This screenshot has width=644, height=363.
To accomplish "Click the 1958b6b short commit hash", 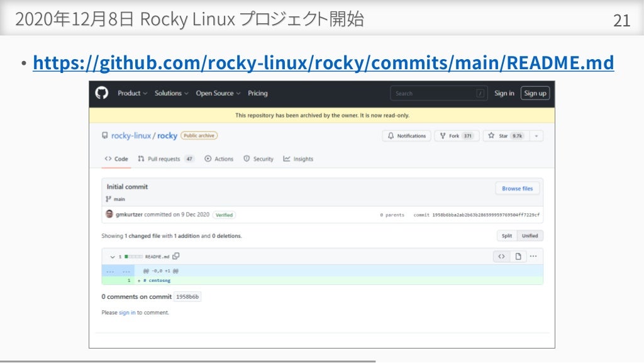I will [187, 296].
